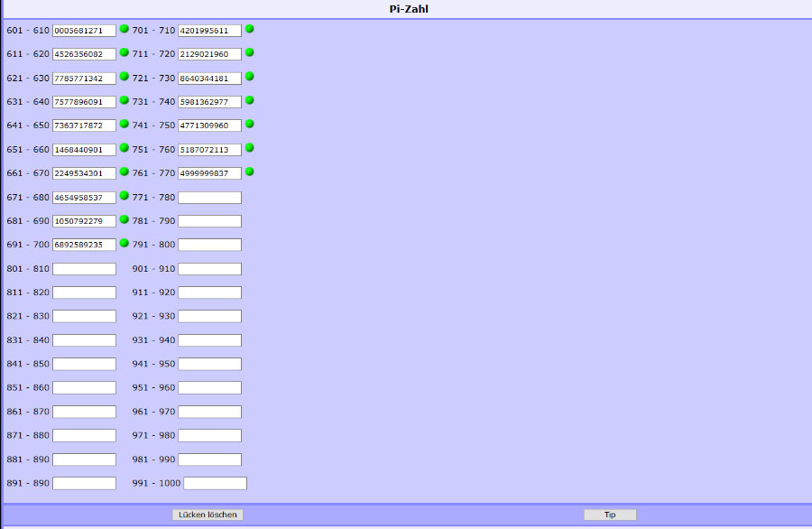Click the 851 - 860 empty input box
Viewport: 812px width, 529px height.
click(x=84, y=387)
